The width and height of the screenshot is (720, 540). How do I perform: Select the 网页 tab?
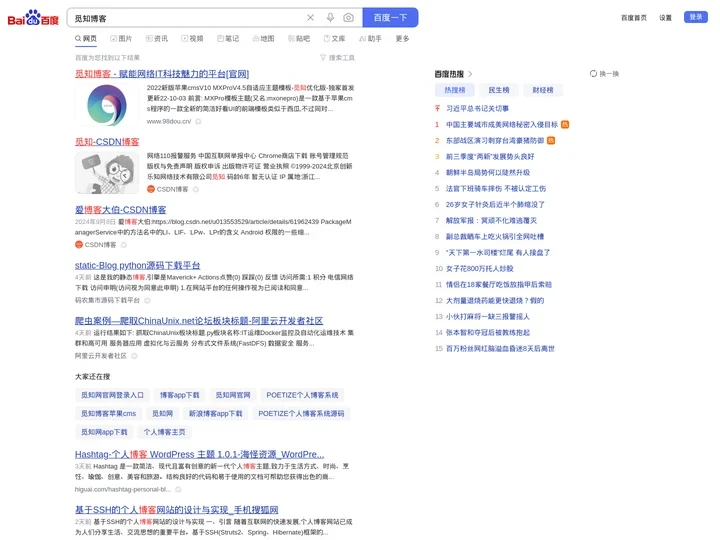(86, 39)
